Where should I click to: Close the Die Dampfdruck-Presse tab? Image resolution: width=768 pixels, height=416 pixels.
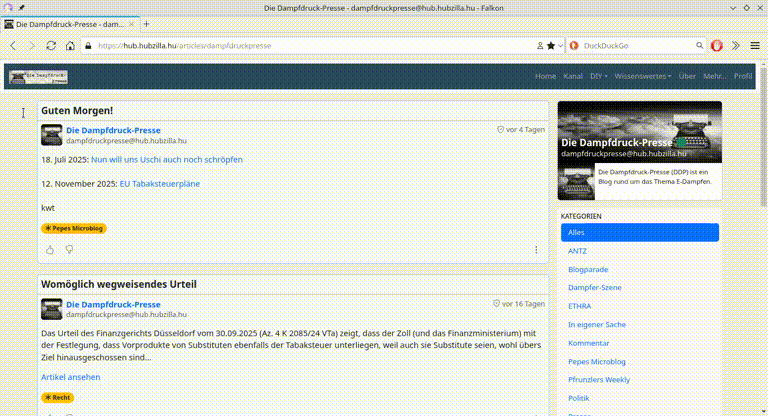pos(131,24)
